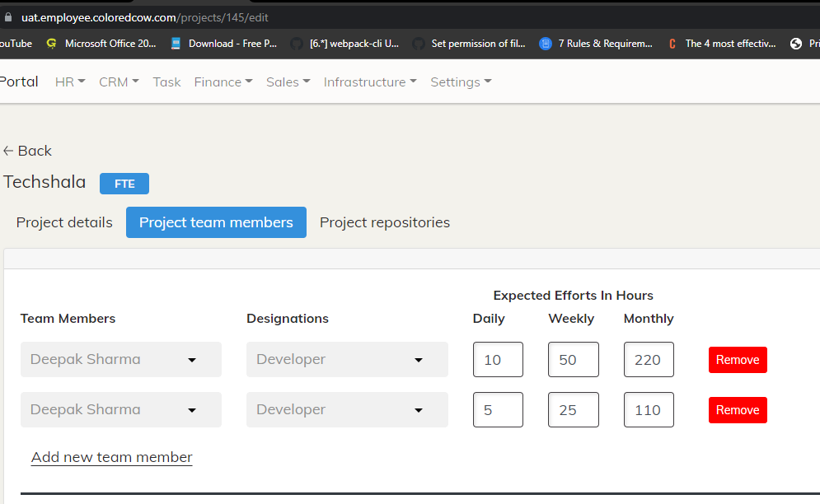
Task: Click the Techshala project title
Action: point(45,182)
